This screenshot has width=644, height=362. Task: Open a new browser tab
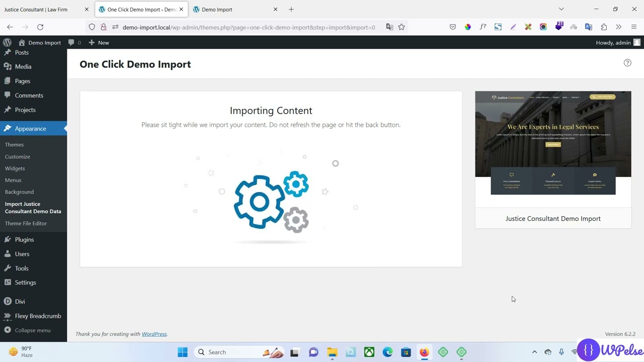(291, 10)
